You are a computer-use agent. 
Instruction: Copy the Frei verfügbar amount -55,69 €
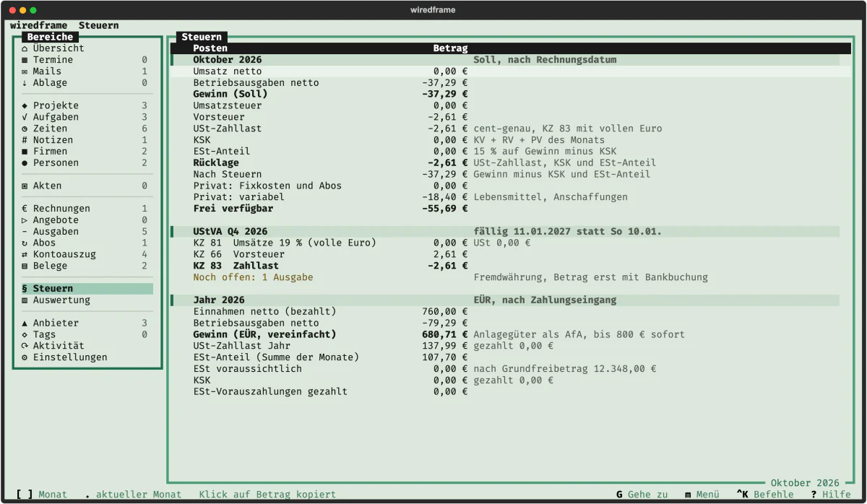coord(444,209)
